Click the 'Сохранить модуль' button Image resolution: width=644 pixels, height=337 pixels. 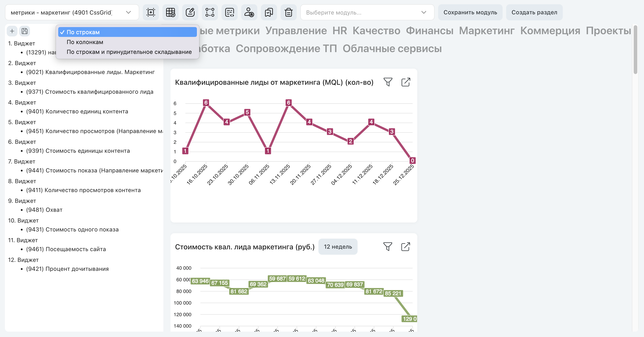[x=470, y=12]
